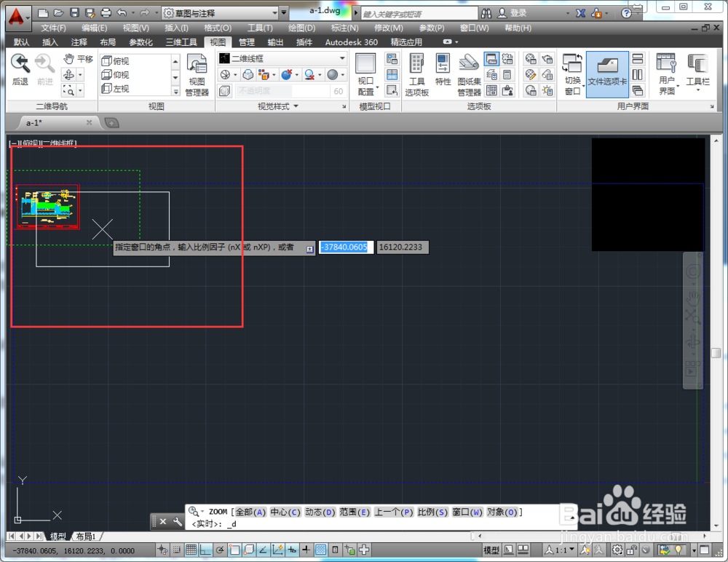
Task: Click the command line palette icon
Action: coord(491,59)
